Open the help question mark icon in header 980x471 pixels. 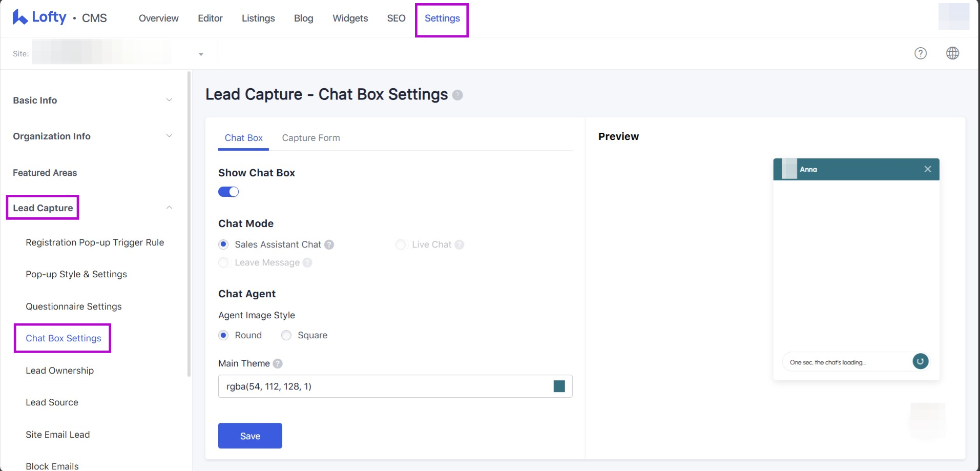tap(921, 53)
